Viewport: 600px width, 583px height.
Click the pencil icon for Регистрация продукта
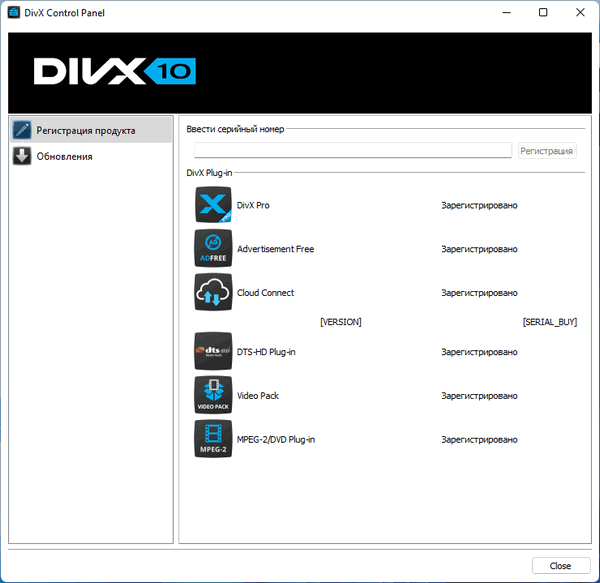click(x=22, y=130)
